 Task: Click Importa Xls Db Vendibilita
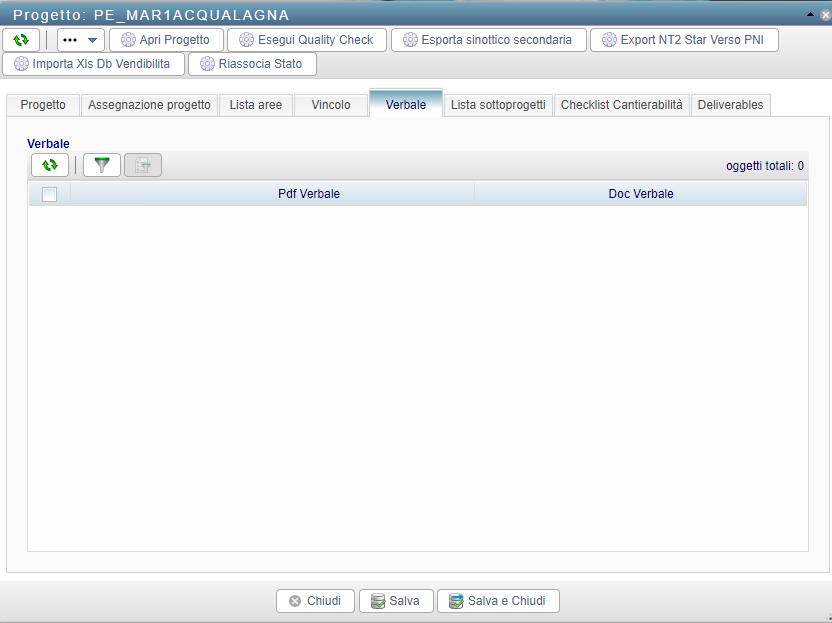(94, 64)
